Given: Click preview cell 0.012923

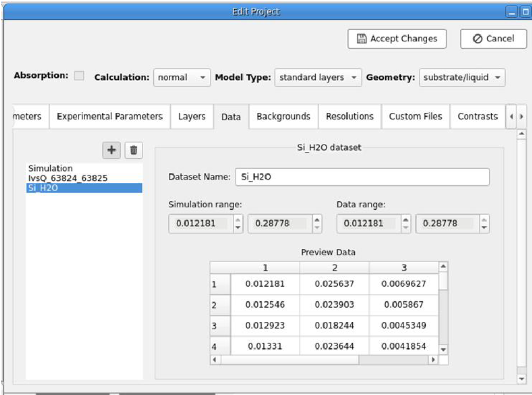Looking at the screenshot, I should coord(265,326).
